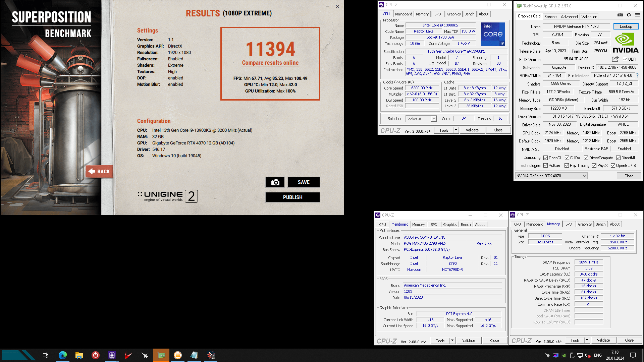
Task: Toggle the Ray Tracing checkbox
Action: 567,166
